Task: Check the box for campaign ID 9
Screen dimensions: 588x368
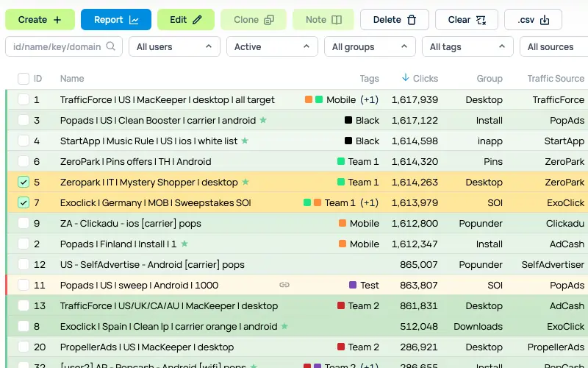Action: tap(24, 223)
